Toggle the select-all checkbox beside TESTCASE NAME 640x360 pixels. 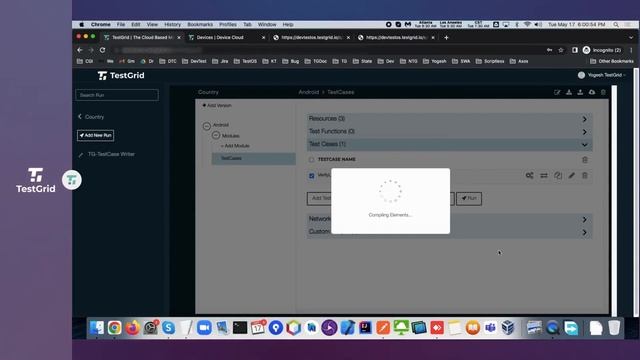point(311,160)
